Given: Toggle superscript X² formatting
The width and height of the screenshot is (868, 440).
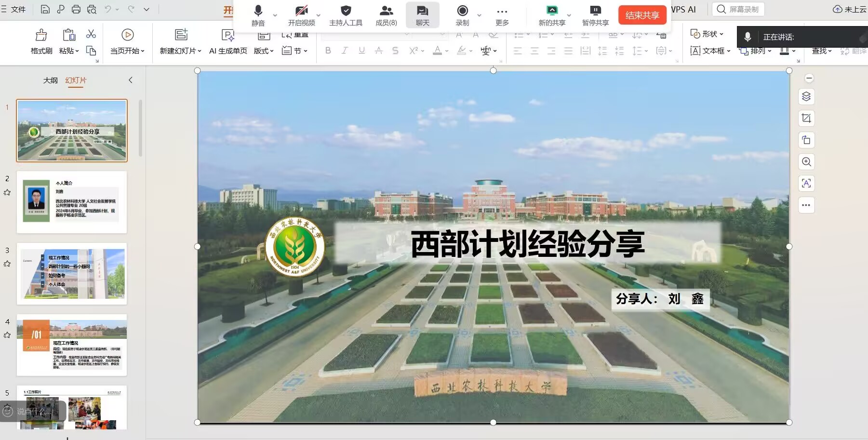Looking at the screenshot, I should 414,51.
